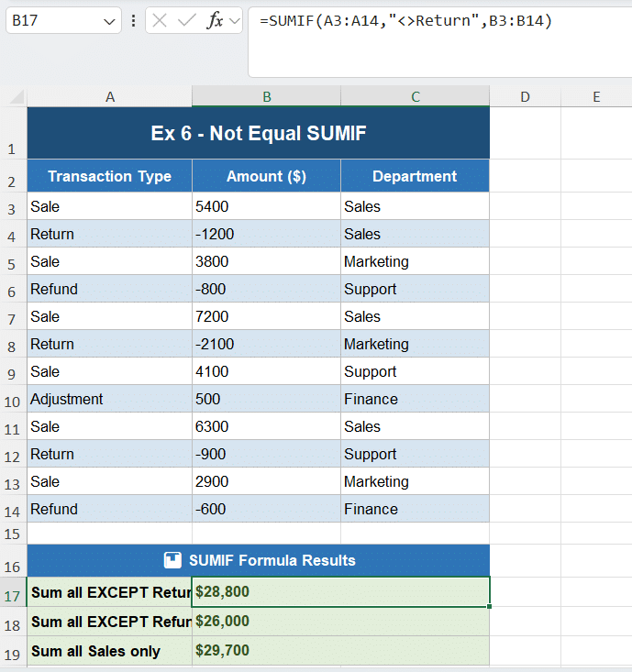The image size is (632, 672).
Task: Select the cell with amount 500
Action: coord(266,399)
